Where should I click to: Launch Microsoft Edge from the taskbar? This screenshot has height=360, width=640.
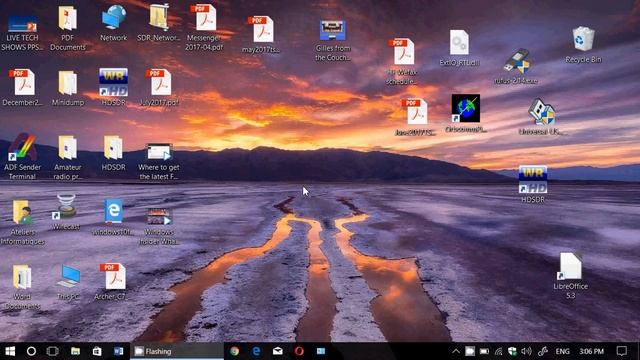(x=256, y=351)
